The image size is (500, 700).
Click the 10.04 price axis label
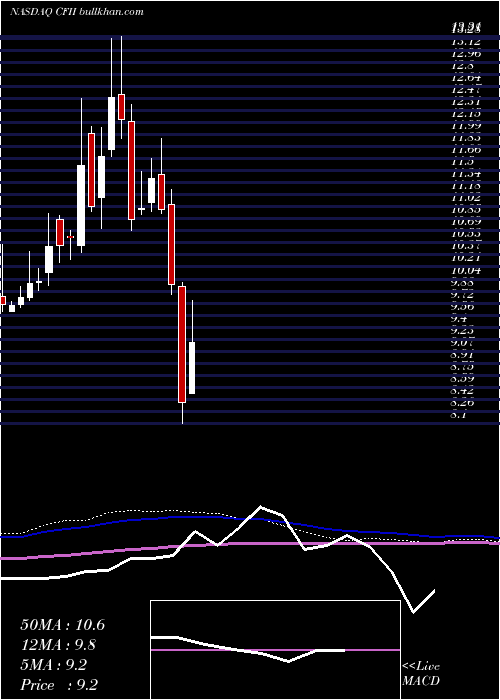point(466,271)
